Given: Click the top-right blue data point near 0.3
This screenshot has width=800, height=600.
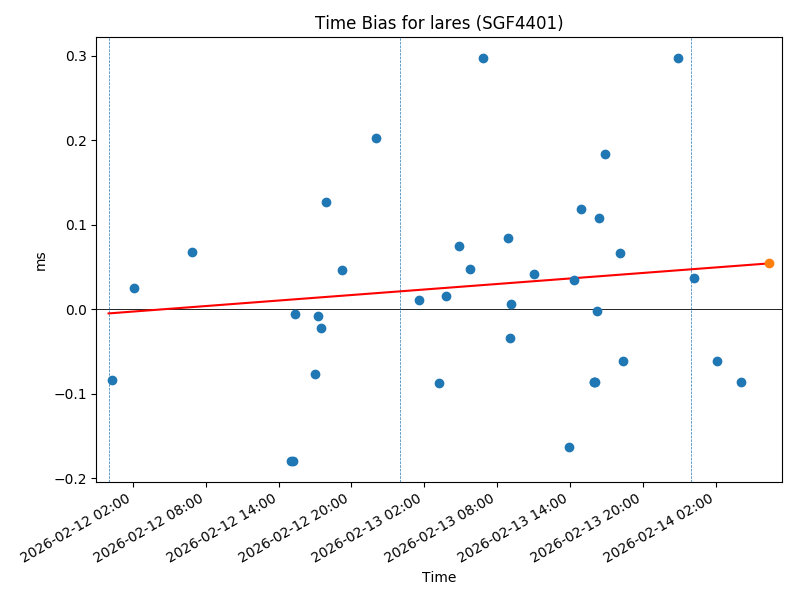Looking at the screenshot, I should (678, 58).
